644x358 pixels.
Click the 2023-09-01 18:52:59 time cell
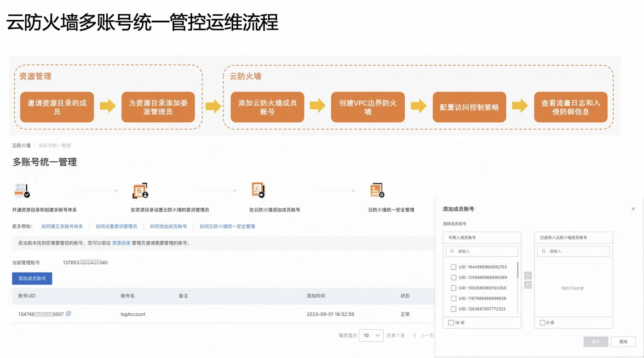(x=330, y=314)
